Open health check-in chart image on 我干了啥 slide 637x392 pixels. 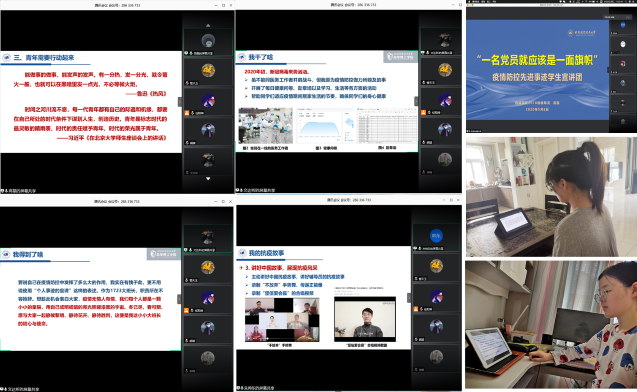(x=325, y=126)
